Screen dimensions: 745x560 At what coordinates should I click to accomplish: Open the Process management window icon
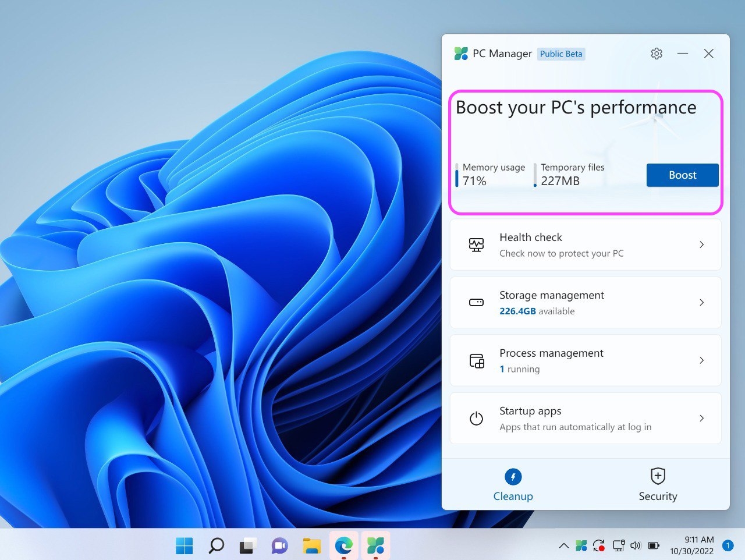point(476,360)
